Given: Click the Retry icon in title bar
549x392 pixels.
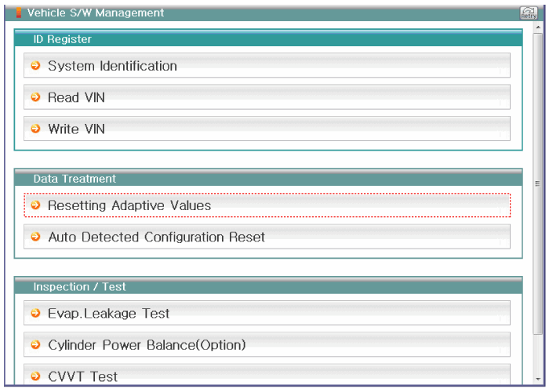Looking at the screenshot, I should tap(529, 13).
